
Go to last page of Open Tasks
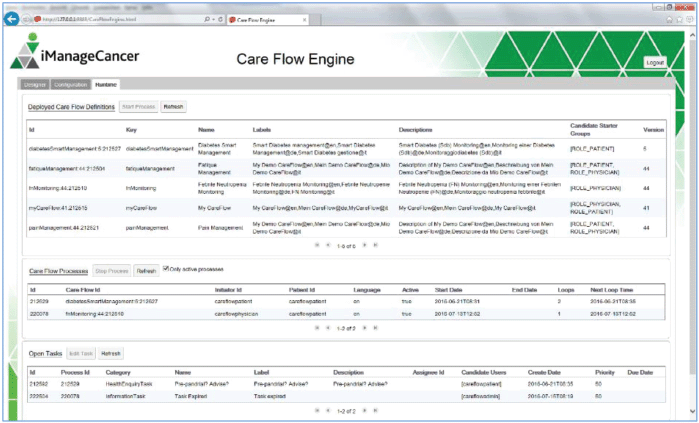click(375, 410)
